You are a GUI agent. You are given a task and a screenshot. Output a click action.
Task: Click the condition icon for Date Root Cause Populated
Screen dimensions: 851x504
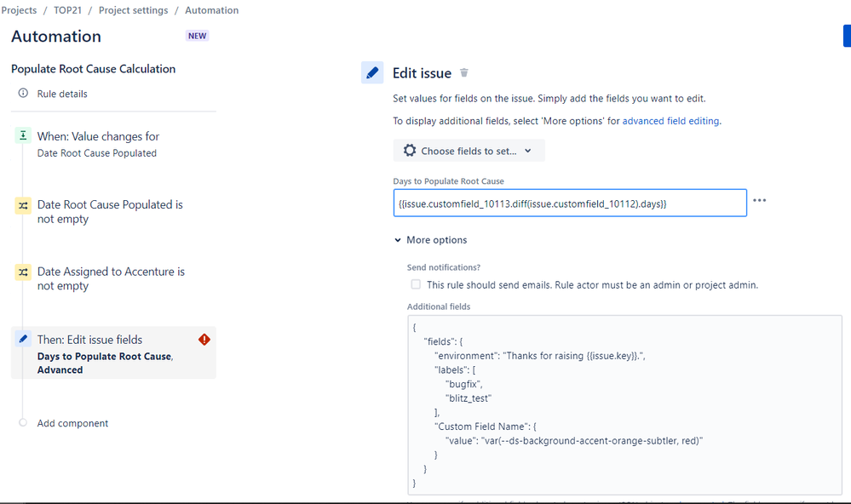tap(23, 206)
